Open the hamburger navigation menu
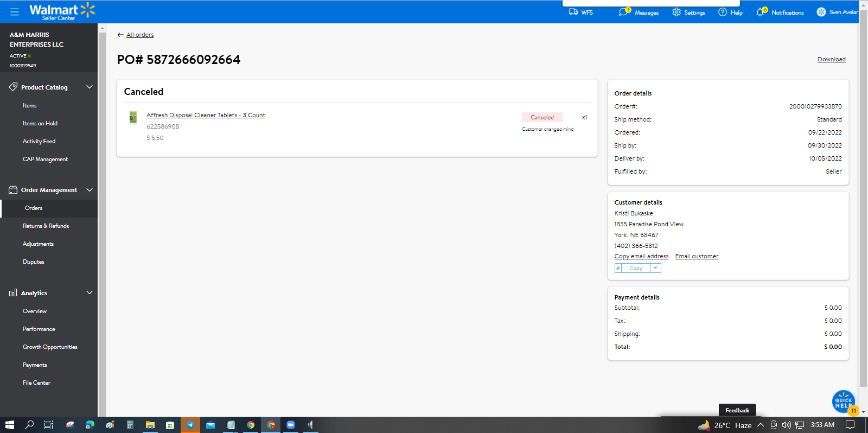The width and height of the screenshot is (868, 433). pyautogui.click(x=15, y=11)
